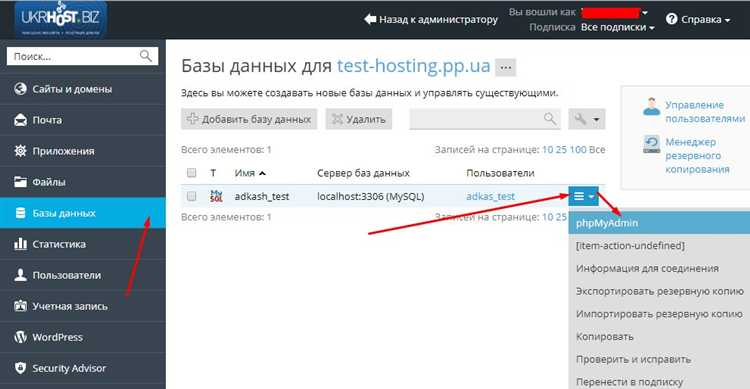Tick the checkbox for adkash_test row

tap(191, 196)
